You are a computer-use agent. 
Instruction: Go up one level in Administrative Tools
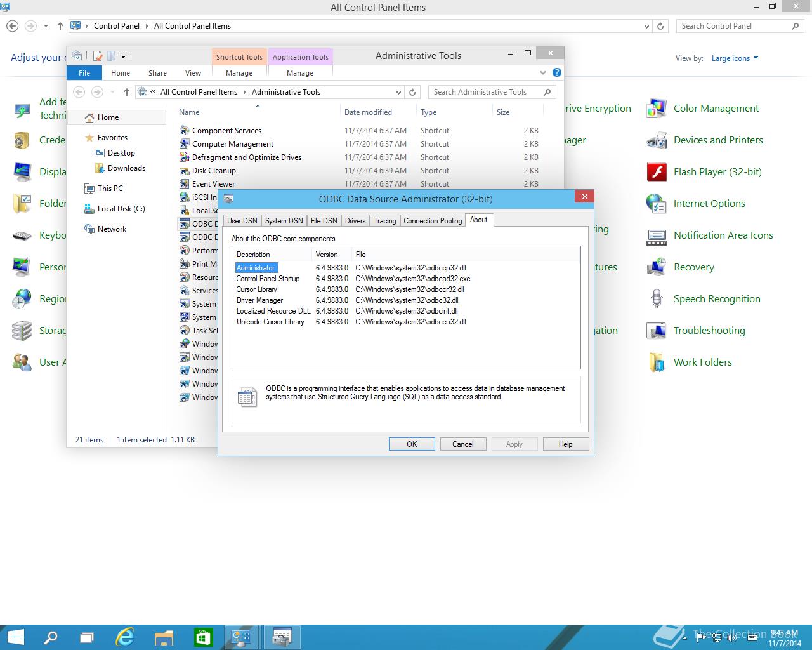click(x=127, y=92)
